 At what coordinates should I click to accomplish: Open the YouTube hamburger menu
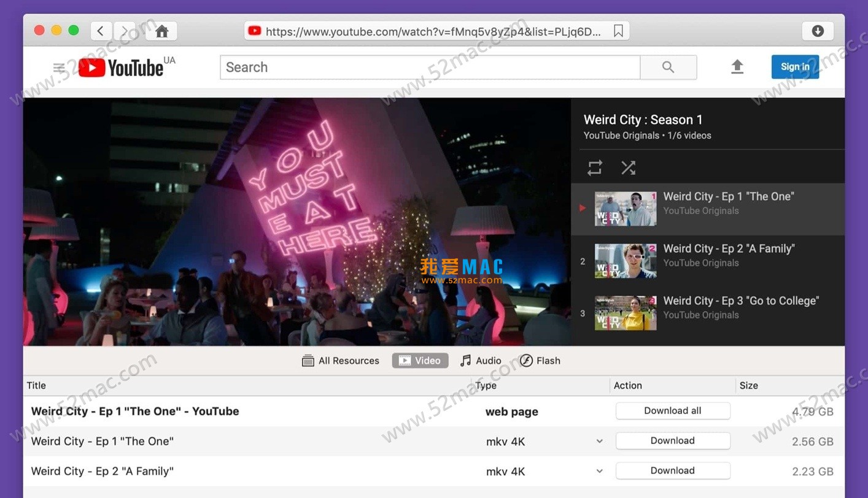click(x=58, y=67)
